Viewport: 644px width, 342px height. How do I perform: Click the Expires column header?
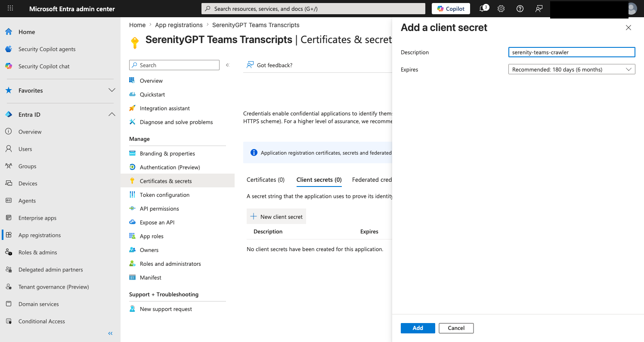pyautogui.click(x=369, y=231)
